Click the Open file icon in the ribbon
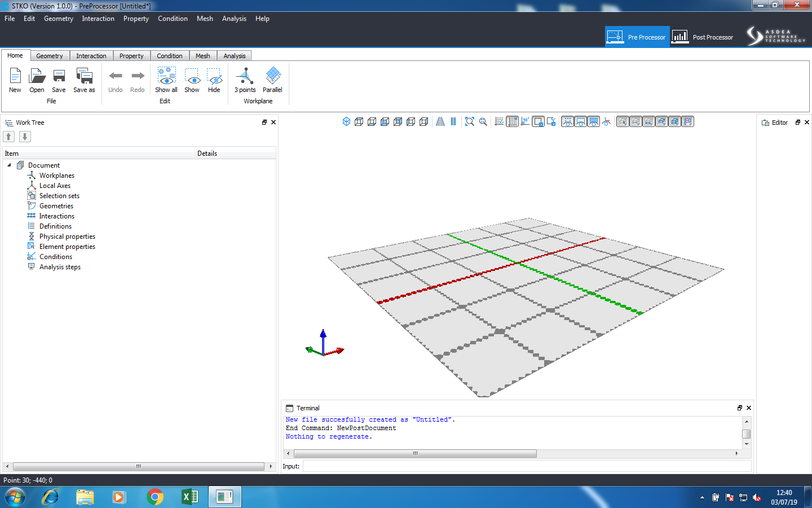The image size is (812, 508). click(37, 76)
